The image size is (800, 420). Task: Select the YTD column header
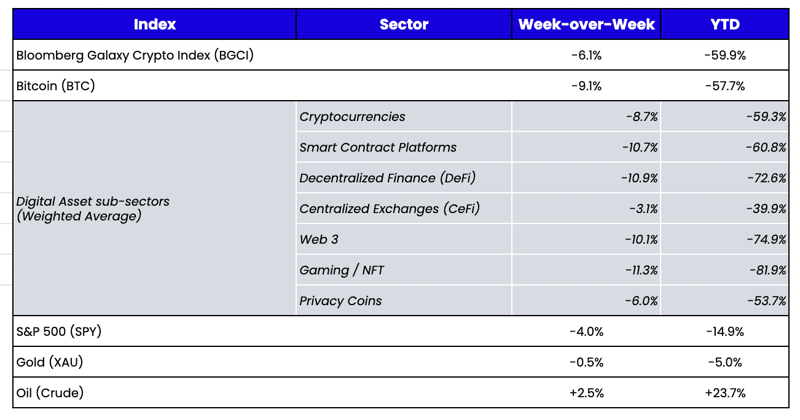pos(725,24)
